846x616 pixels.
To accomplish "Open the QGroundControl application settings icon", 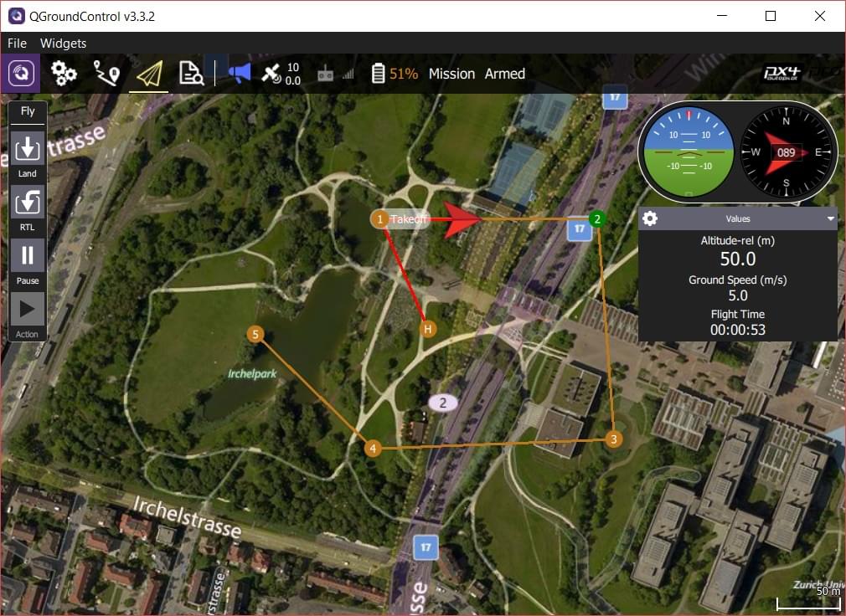I will click(x=22, y=74).
